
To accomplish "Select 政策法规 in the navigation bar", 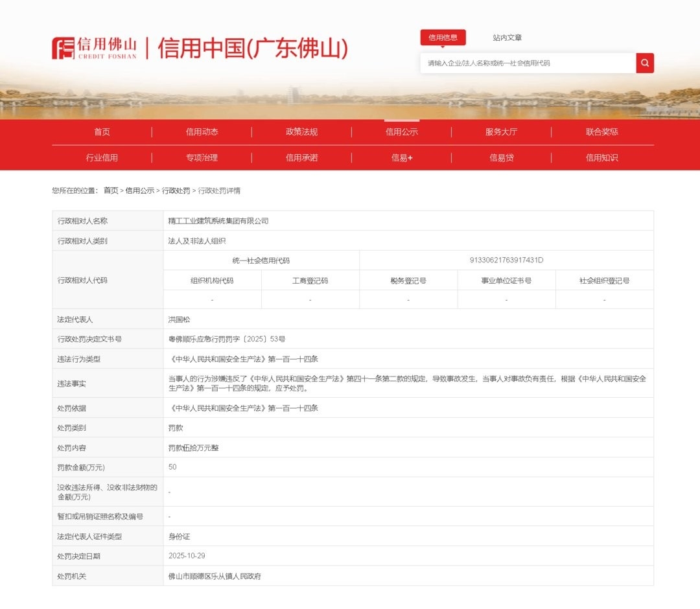I will click(301, 132).
